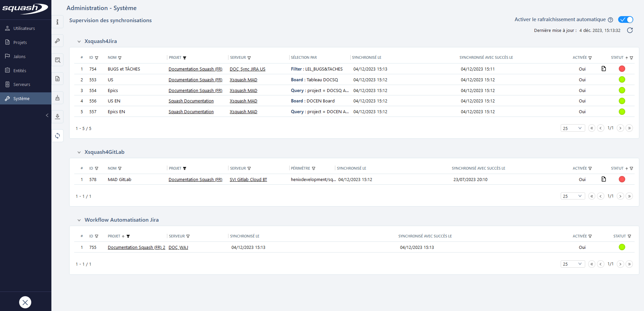Filter Xsquash4Jira table by ID
Image resolution: width=644 pixels, height=311 pixels.
pyautogui.click(x=97, y=58)
